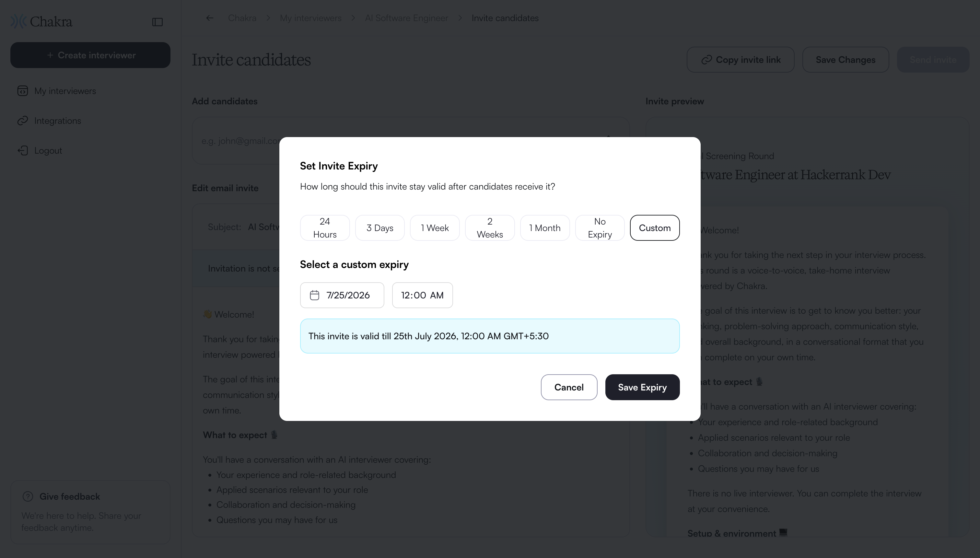This screenshot has width=980, height=558.
Task: Select the No Expiry option
Action: [x=600, y=228]
